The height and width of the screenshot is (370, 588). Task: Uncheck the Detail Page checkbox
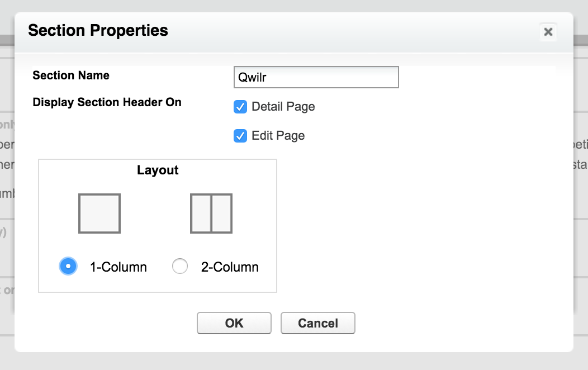click(240, 107)
